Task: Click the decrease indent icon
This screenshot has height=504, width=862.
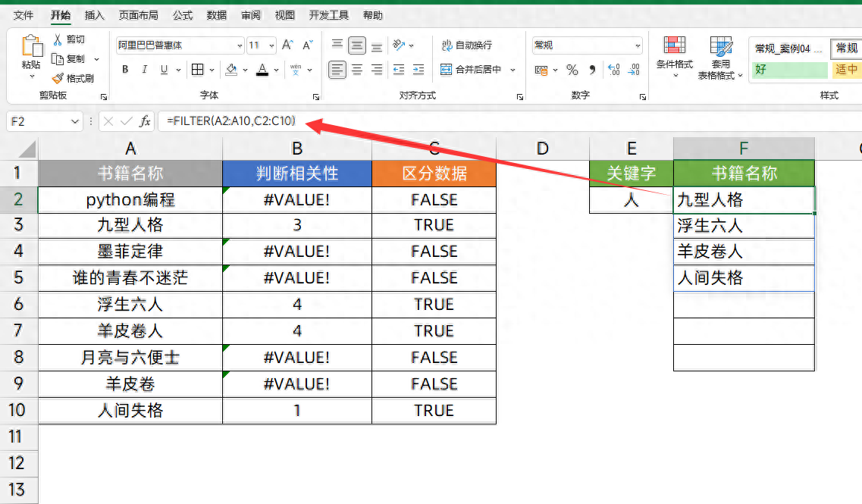Action: tap(399, 70)
